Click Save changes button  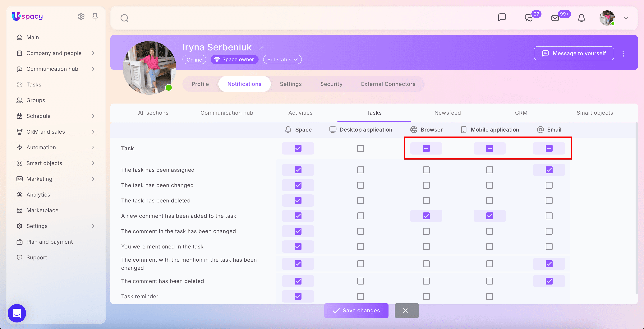[356, 311]
